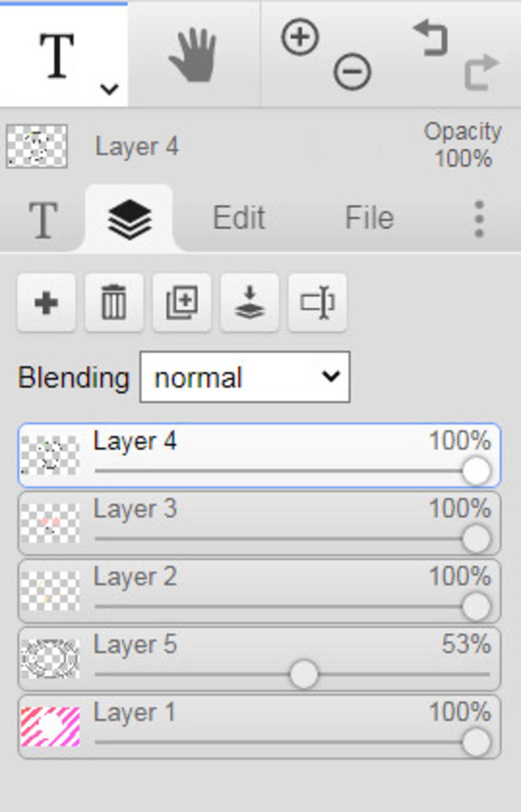Select Layer 1 thumbnail with pink stripes

tap(50, 726)
